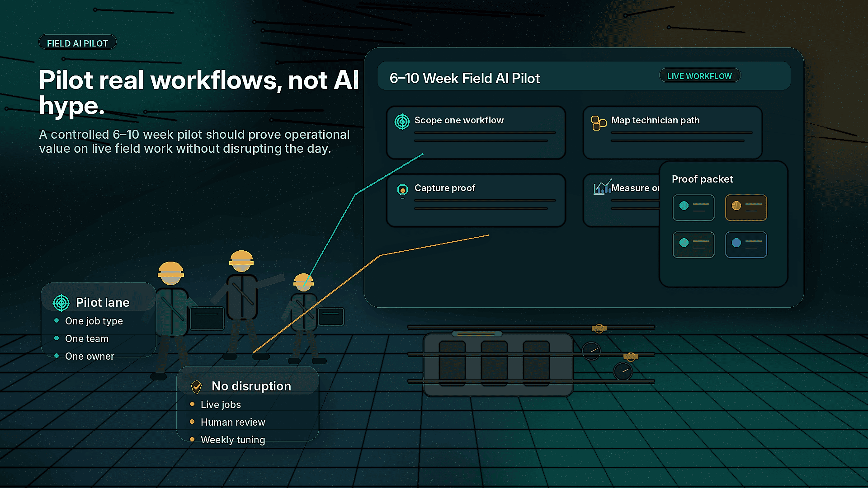Click the Live jobs item
Viewport: 868px width, 488px height.
click(x=221, y=404)
